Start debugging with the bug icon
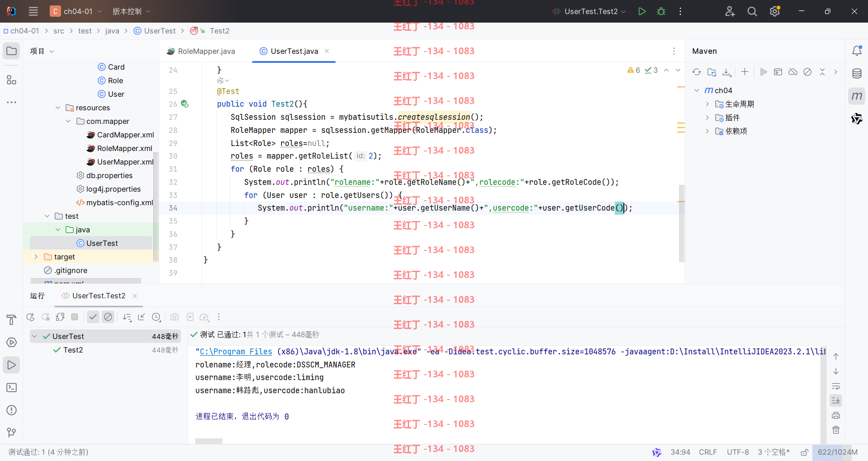 pyautogui.click(x=661, y=11)
